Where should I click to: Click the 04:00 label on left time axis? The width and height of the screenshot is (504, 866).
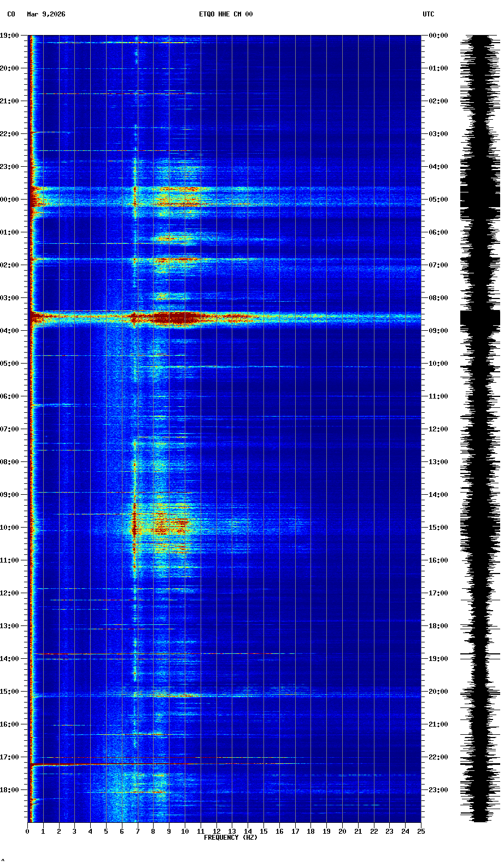(10, 331)
